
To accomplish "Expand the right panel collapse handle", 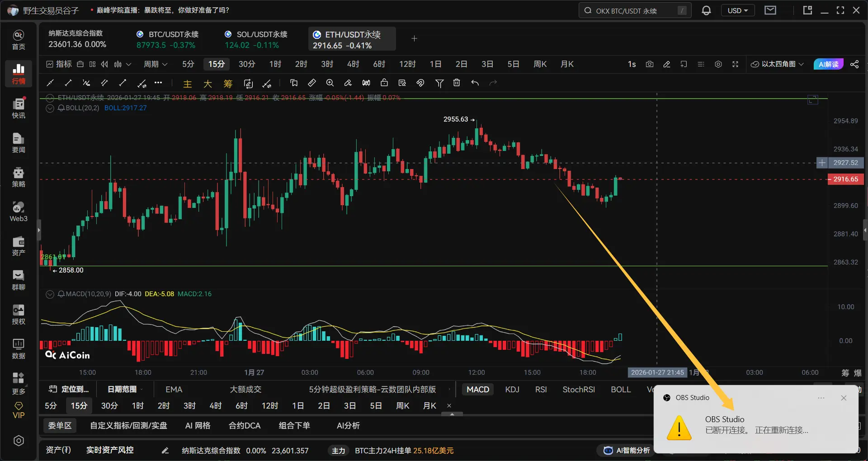I will point(865,230).
